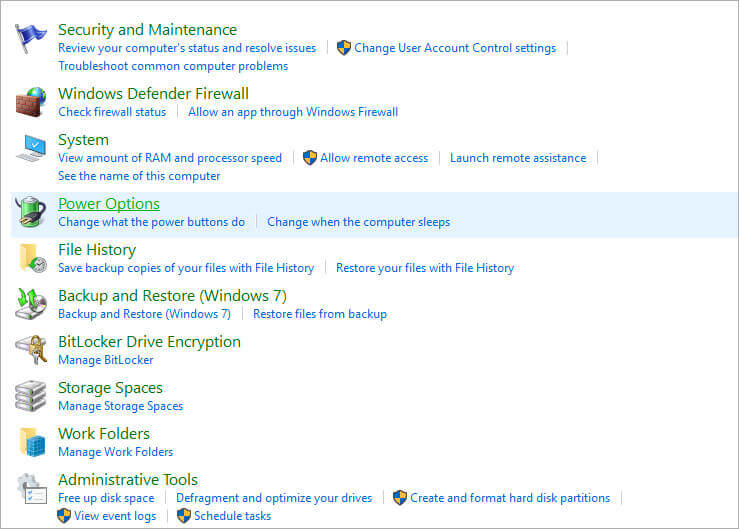Click the Security and Maintenance flag icon

(x=31, y=39)
